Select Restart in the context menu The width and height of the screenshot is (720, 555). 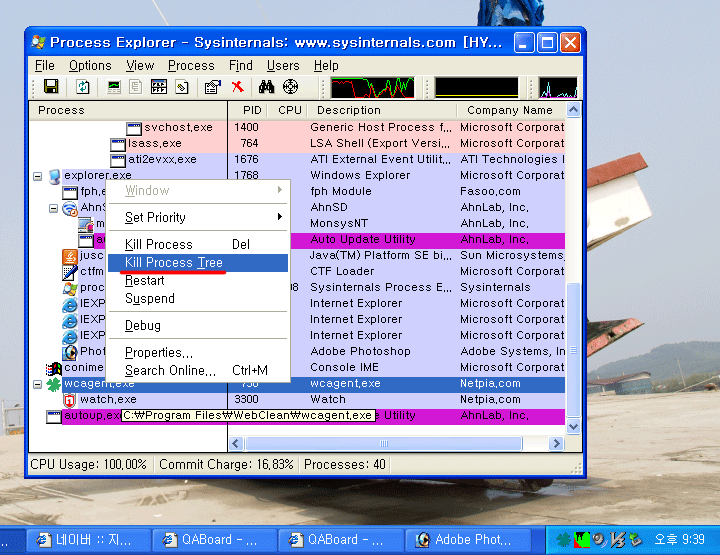(198, 280)
